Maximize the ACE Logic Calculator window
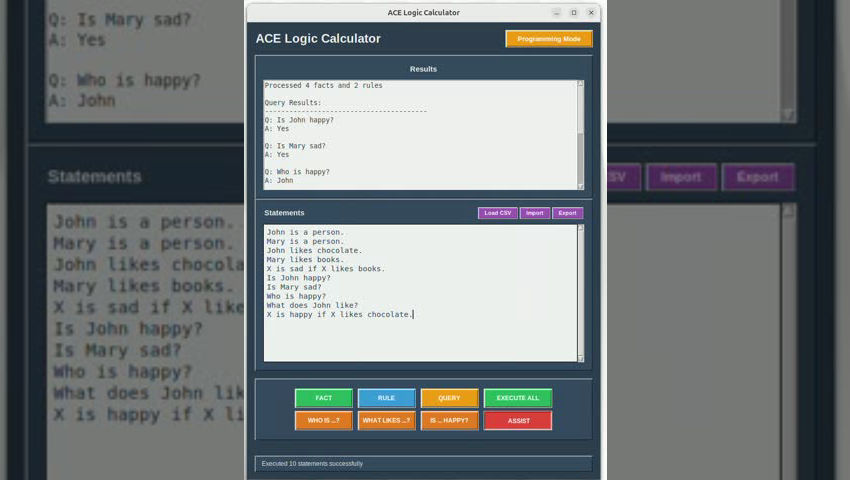The width and height of the screenshot is (850, 480). pyautogui.click(x=574, y=13)
